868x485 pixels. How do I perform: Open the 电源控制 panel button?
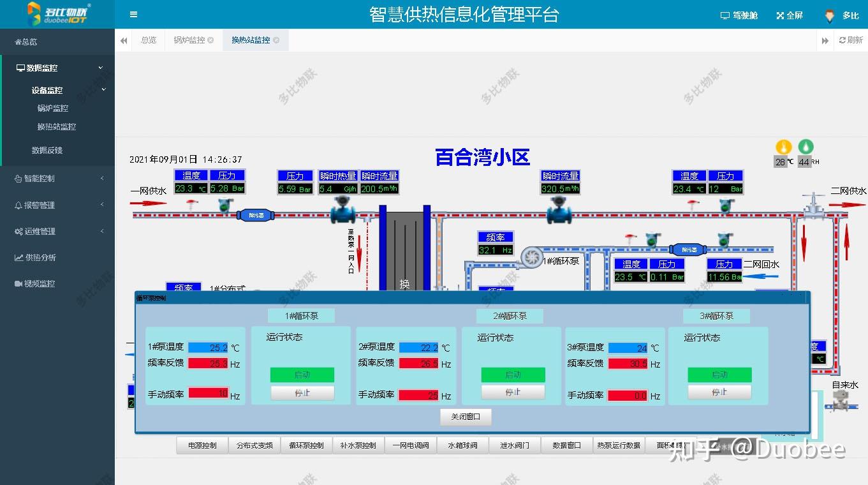(x=202, y=445)
